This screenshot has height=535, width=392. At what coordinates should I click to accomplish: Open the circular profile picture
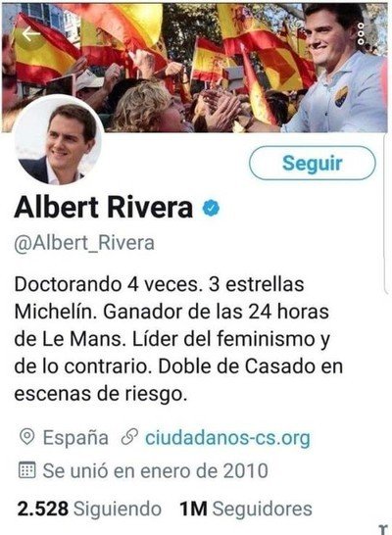coord(57,140)
